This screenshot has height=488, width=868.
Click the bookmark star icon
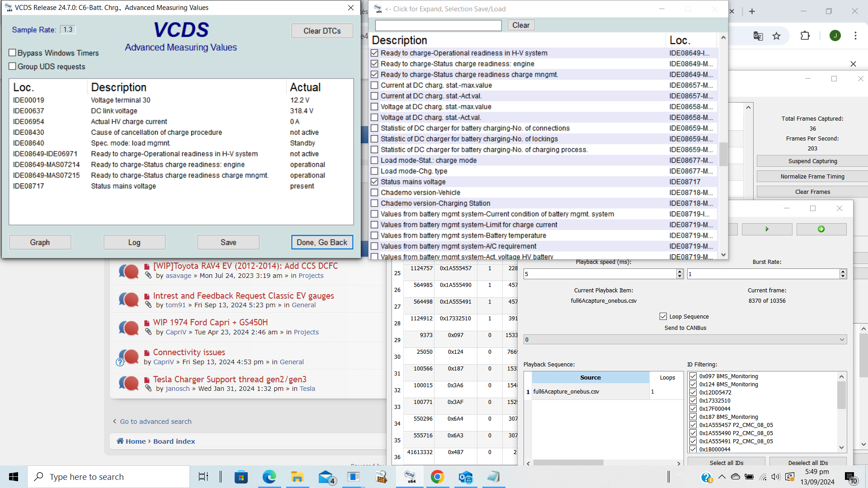point(776,36)
